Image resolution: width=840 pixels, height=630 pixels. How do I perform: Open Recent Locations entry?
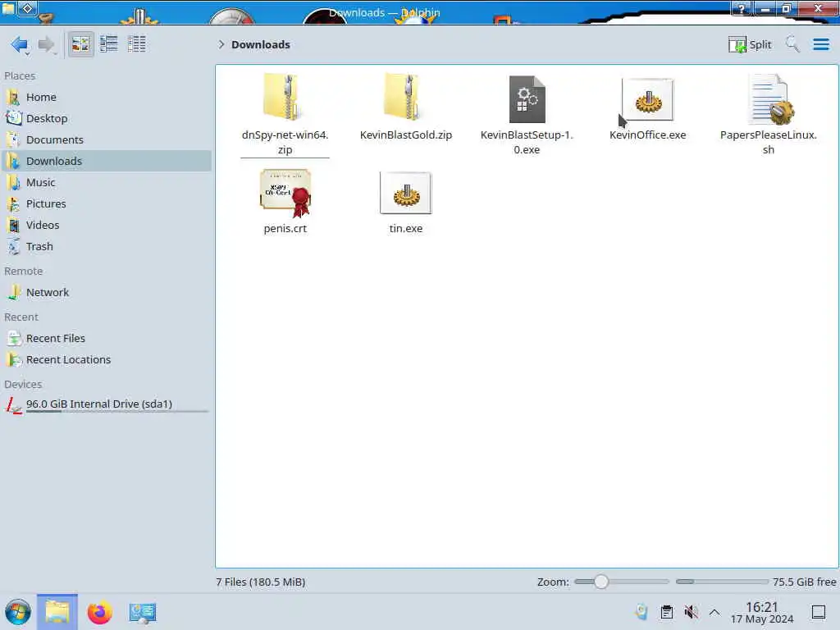(x=107, y=360)
